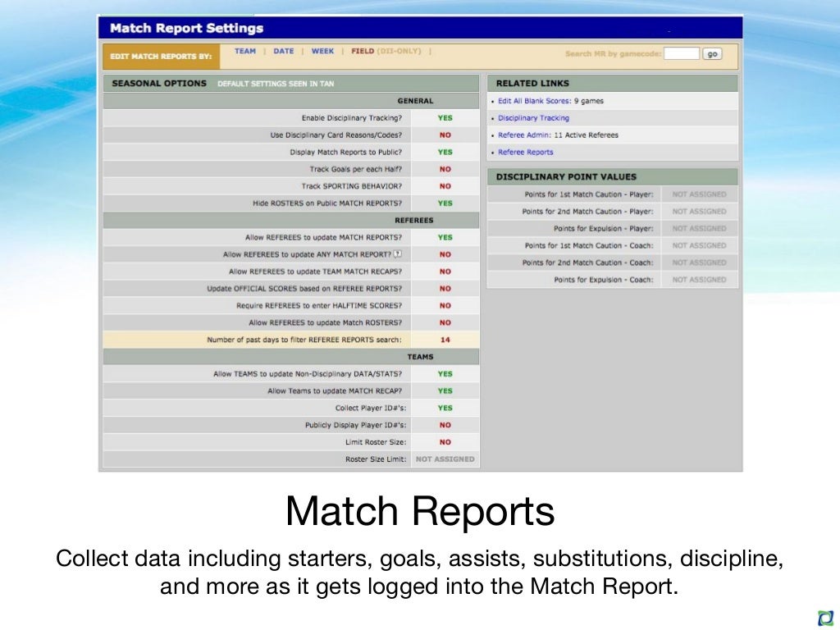
Task: Click NOT ASSIGNED for Expulsion - Player
Action: pos(699,229)
